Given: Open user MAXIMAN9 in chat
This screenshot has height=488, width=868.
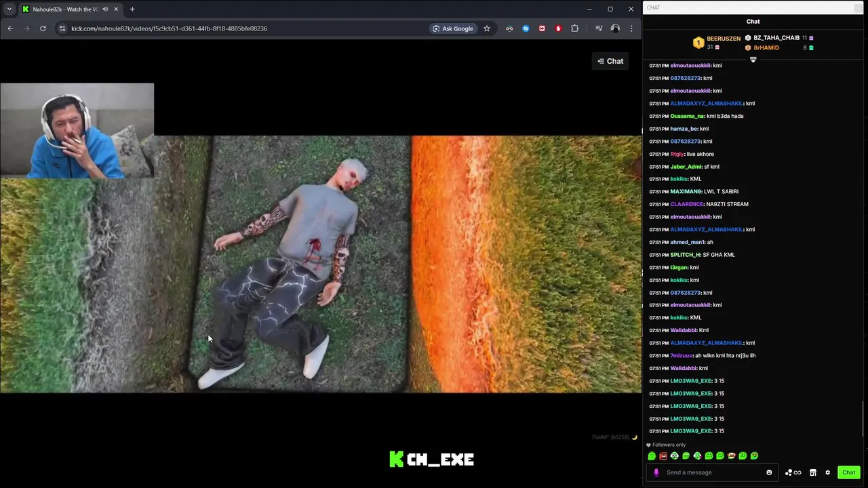Looking at the screenshot, I should pyautogui.click(x=685, y=192).
